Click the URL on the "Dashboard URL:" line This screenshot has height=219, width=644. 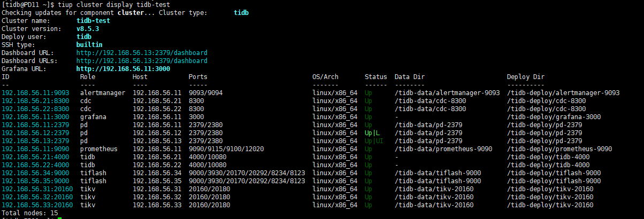[142, 53]
